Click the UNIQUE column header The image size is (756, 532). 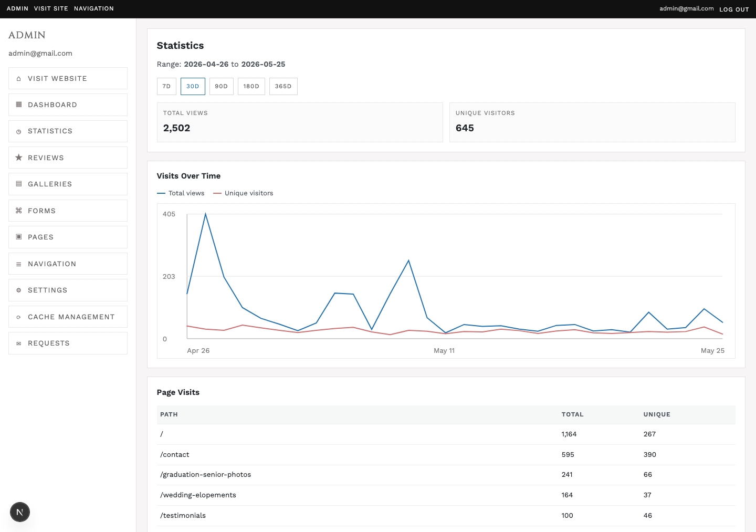[x=657, y=414]
